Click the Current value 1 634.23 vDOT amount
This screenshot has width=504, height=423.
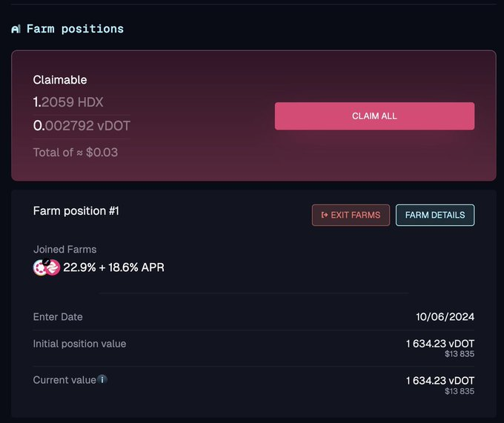point(440,381)
